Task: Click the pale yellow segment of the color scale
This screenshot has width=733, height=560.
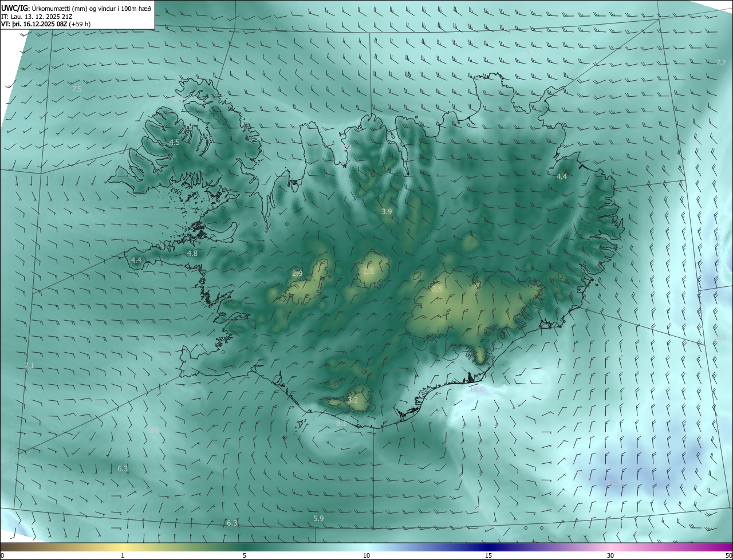Action: 123,547
